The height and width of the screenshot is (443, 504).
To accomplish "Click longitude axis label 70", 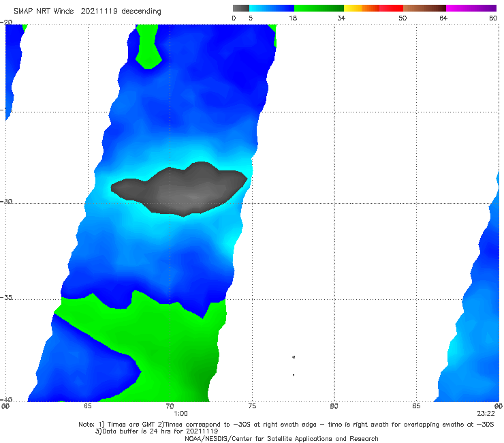I will point(170,406).
